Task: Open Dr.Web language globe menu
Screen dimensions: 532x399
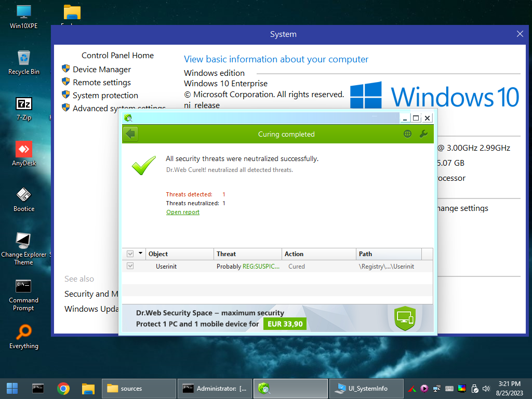Action: coord(407,134)
